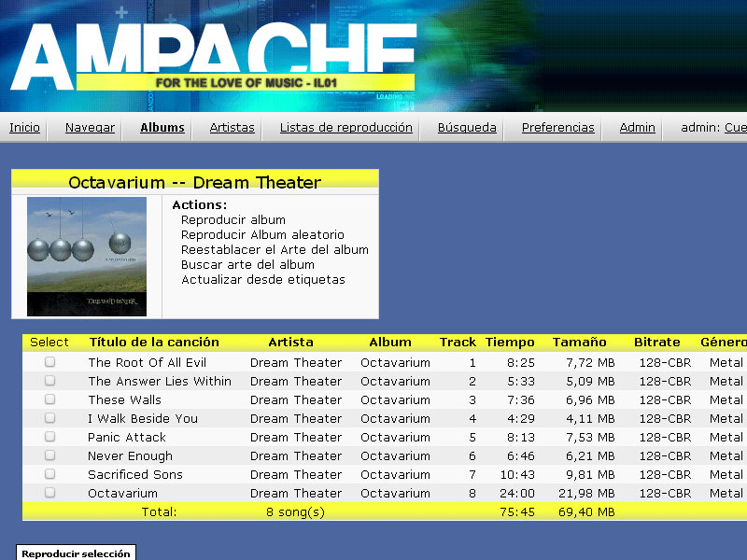This screenshot has width=747, height=560.
Task: Open the Búsqueda search page
Action: 467,128
